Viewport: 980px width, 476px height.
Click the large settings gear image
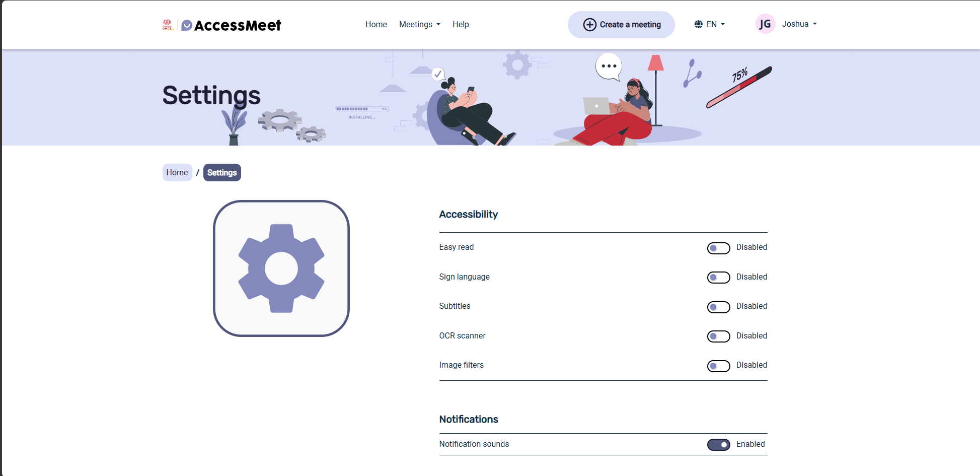[281, 268]
